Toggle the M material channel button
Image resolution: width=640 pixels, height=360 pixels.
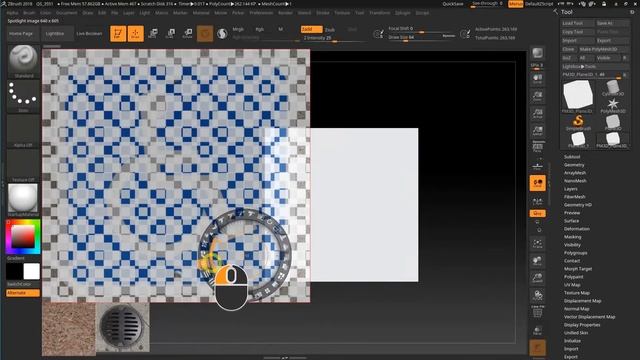click(280, 29)
